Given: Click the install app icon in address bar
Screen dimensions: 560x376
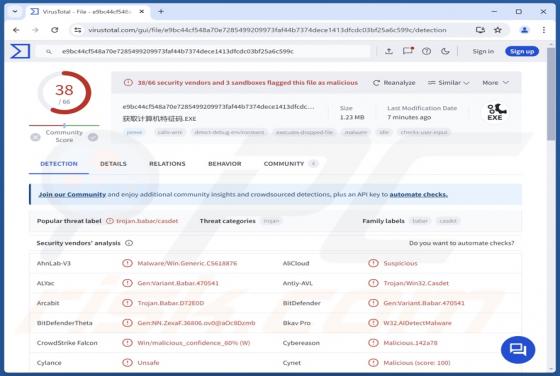Looking at the screenshot, I should 480,30.
